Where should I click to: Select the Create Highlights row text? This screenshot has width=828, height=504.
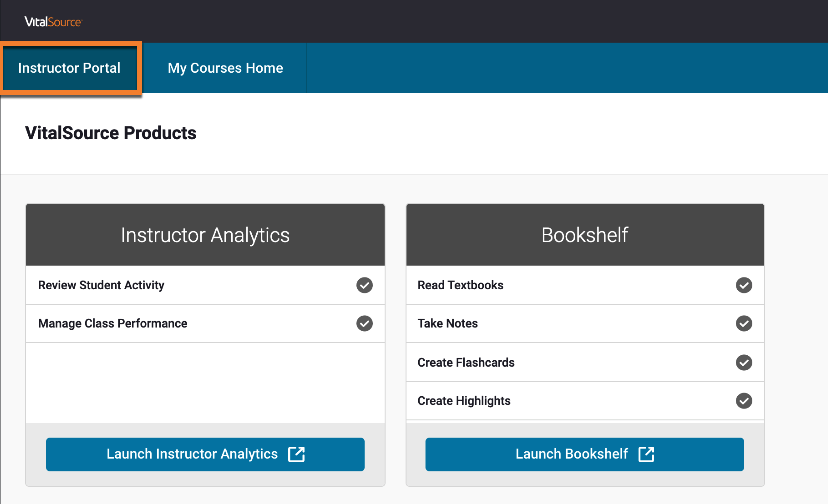pyautogui.click(x=464, y=401)
